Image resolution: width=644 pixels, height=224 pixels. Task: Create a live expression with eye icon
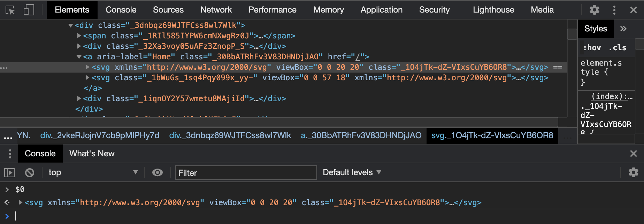(x=158, y=172)
